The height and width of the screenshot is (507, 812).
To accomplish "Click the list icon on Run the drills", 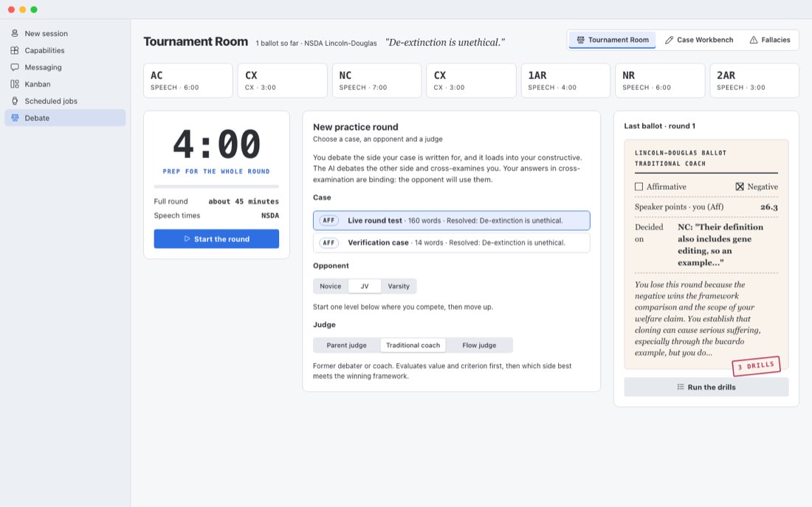I will coord(681,387).
